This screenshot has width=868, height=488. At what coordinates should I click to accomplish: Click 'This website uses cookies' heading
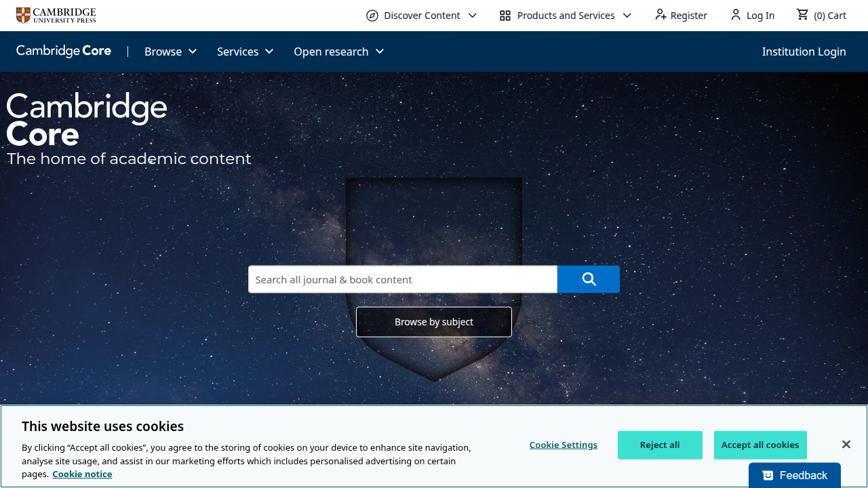coord(102,426)
